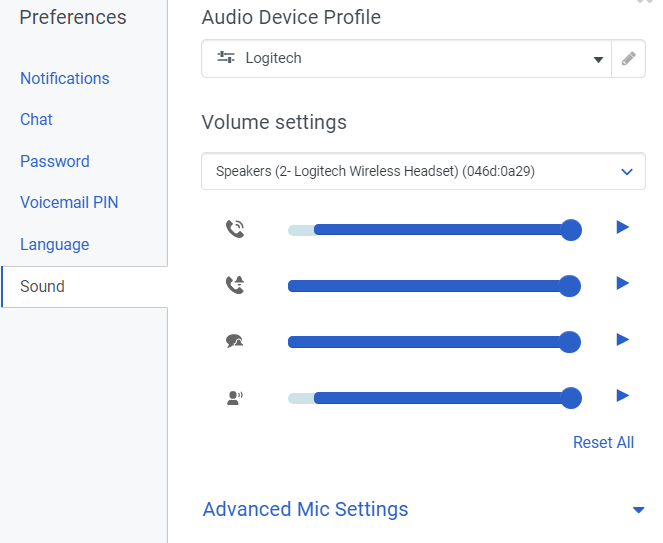Click the chat notification volume slider handle

tap(570, 342)
